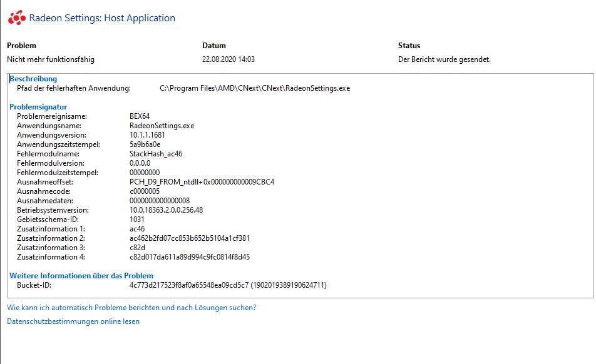Click the Bucket-ID label
Image resolution: width=596 pixels, height=364 pixels.
click(x=34, y=285)
